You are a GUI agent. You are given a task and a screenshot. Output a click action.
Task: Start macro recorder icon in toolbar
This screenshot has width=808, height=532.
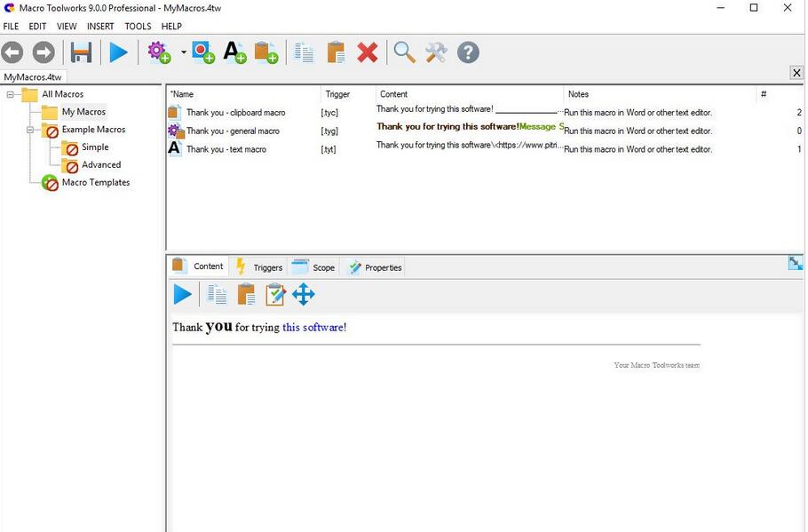coord(203,52)
